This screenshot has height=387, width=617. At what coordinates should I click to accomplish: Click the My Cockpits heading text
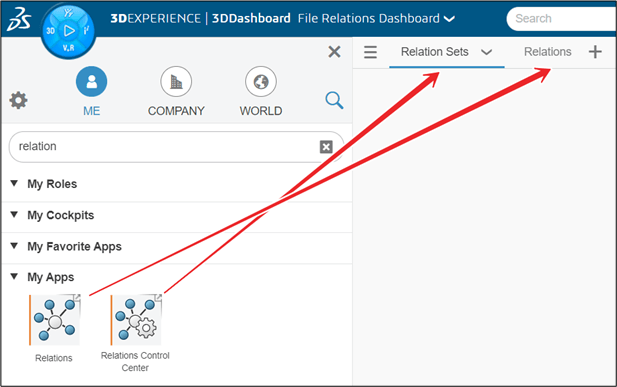[61, 215]
